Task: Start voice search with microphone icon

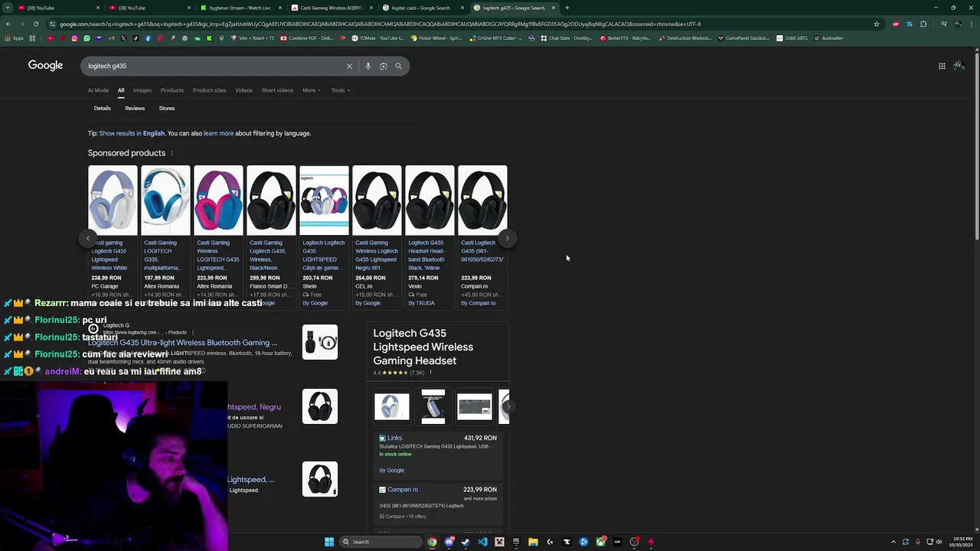Action: tap(368, 66)
